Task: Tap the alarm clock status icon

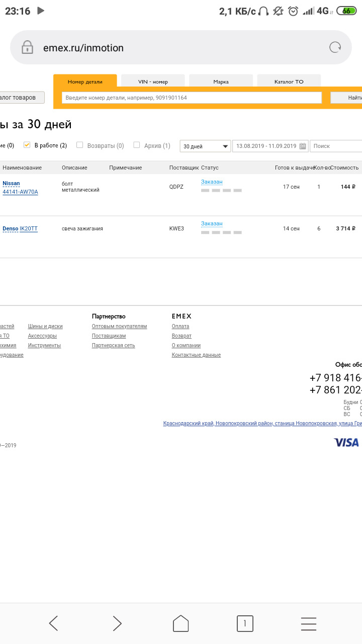Action: [x=294, y=11]
